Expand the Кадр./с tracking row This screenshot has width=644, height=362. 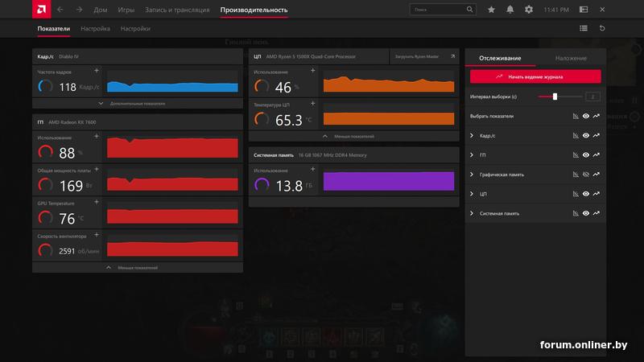tap(472, 135)
